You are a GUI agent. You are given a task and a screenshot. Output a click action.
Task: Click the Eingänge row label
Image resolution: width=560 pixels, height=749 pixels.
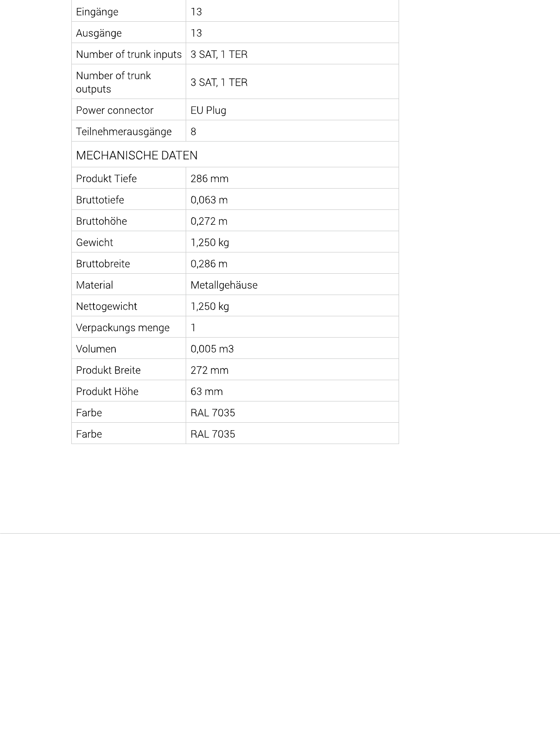pos(97,12)
